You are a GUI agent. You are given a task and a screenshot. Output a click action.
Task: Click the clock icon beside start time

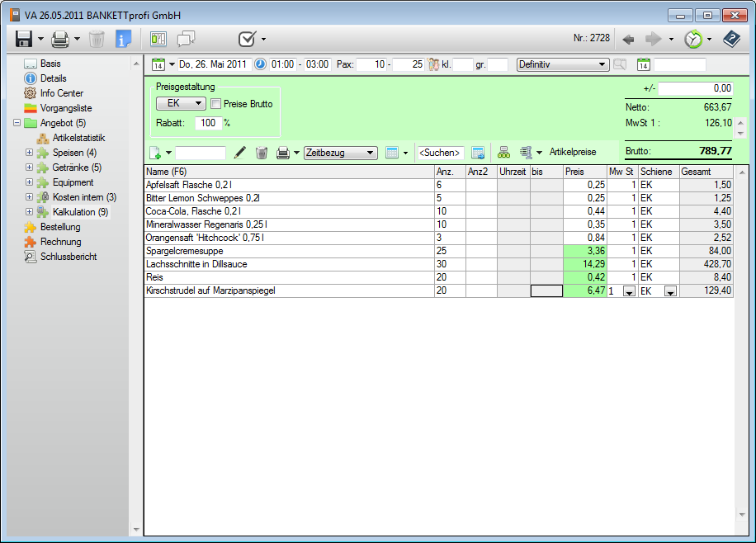[260, 64]
